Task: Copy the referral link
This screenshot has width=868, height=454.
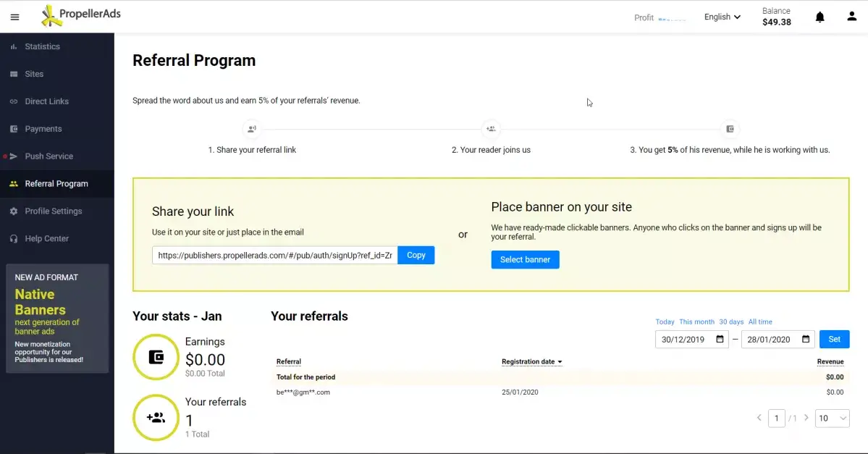Action: (x=416, y=255)
